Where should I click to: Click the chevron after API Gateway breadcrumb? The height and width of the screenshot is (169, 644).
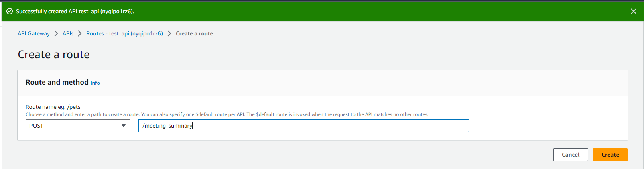56,33
